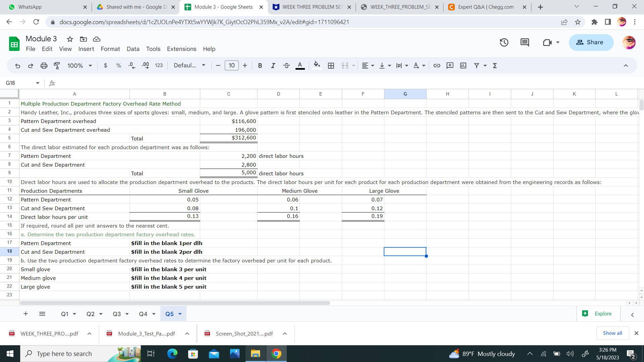Open the text alignment dropdown
644x362 pixels.
pyautogui.click(x=367, y=65)
